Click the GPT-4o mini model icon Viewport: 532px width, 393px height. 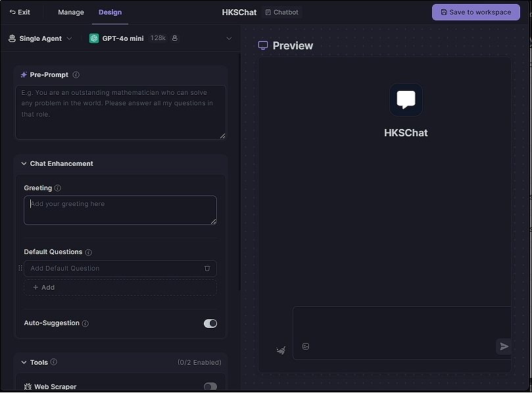[x=94, y=38]
